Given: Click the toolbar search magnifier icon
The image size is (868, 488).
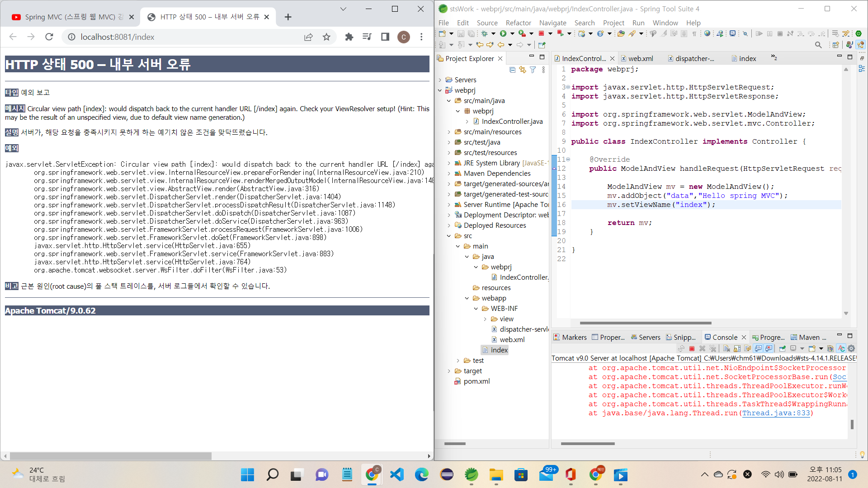Looking at the screenshot, I should pos(818,45).
